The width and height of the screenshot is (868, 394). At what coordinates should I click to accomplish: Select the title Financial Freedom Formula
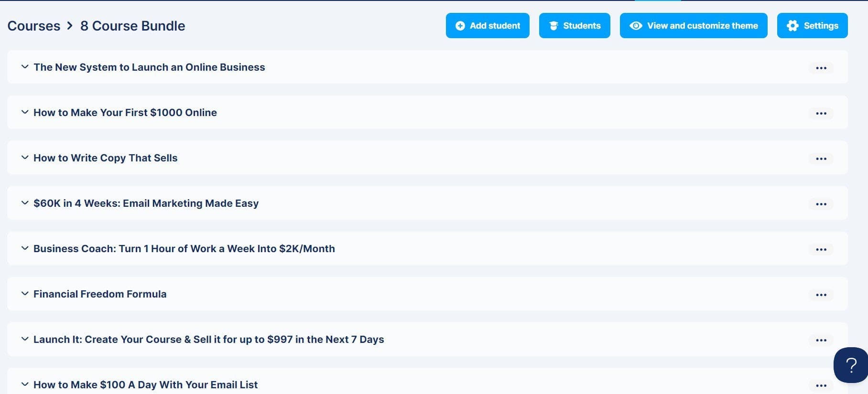[x=100, y=294]
